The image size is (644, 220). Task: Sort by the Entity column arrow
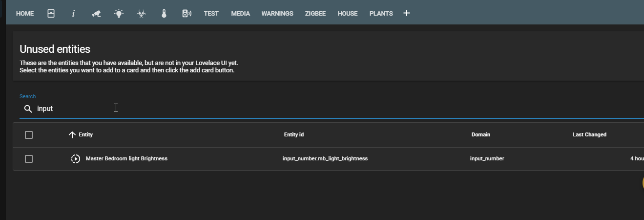click(72, 135)
